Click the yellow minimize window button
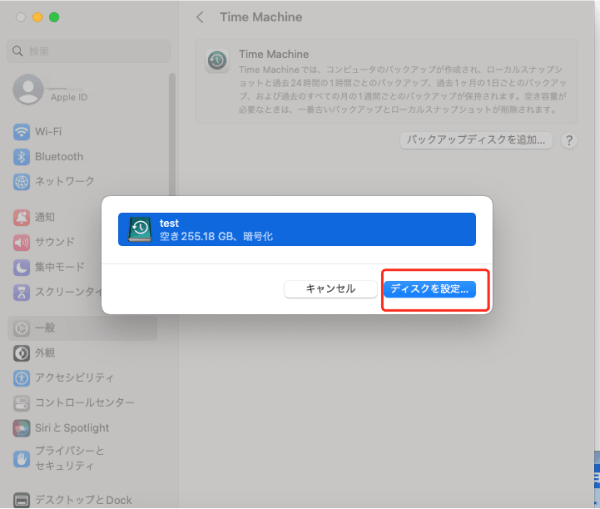 click(x=38, y=17)
